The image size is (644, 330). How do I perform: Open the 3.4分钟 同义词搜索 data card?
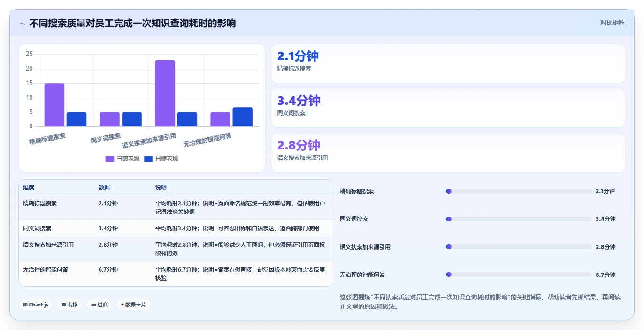(x=448, y=108)
